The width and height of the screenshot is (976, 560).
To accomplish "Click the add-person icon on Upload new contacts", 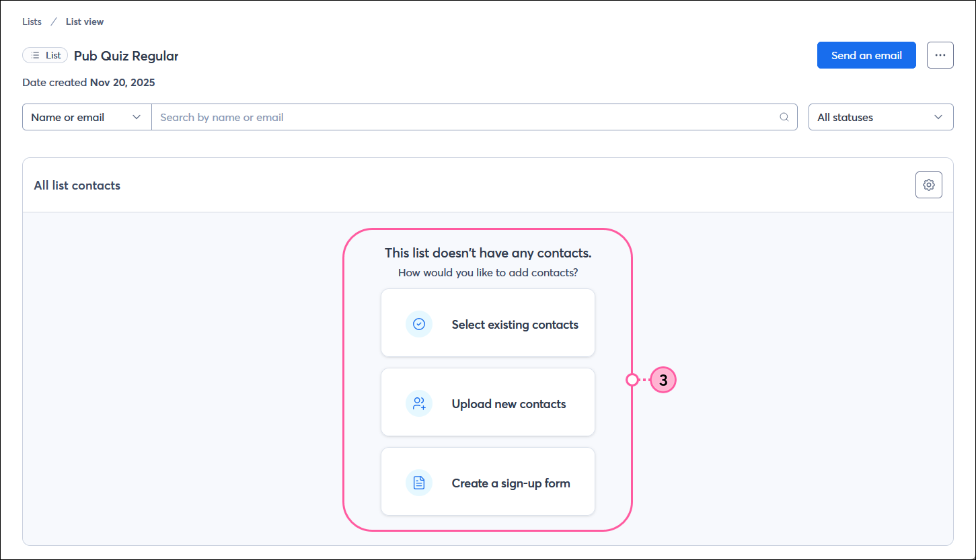I will click(419, 403).
